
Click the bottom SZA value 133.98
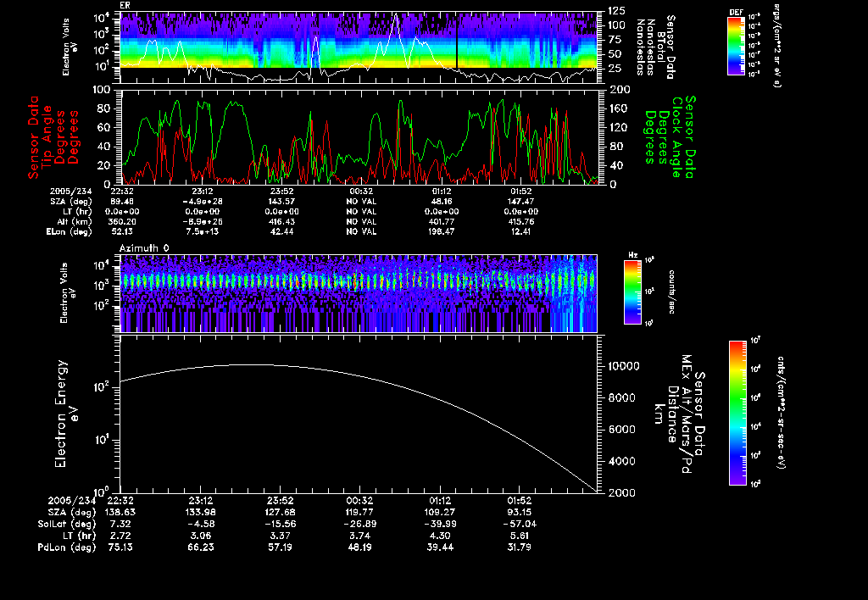point(200,512)
